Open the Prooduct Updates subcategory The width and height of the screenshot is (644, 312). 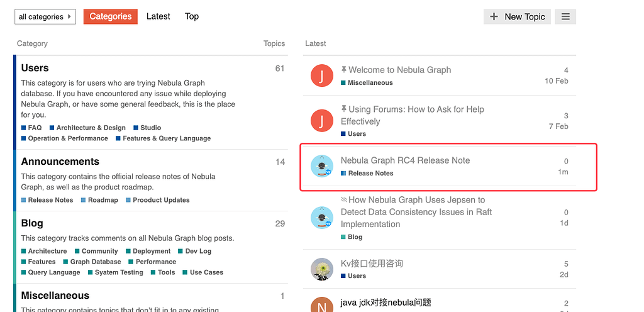click(x=158, y=200)
